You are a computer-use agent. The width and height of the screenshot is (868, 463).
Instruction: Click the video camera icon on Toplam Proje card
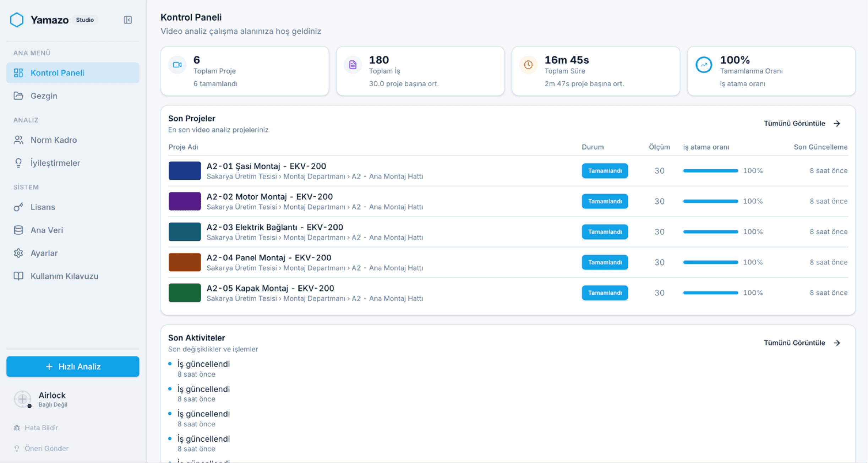click(177, 65)
